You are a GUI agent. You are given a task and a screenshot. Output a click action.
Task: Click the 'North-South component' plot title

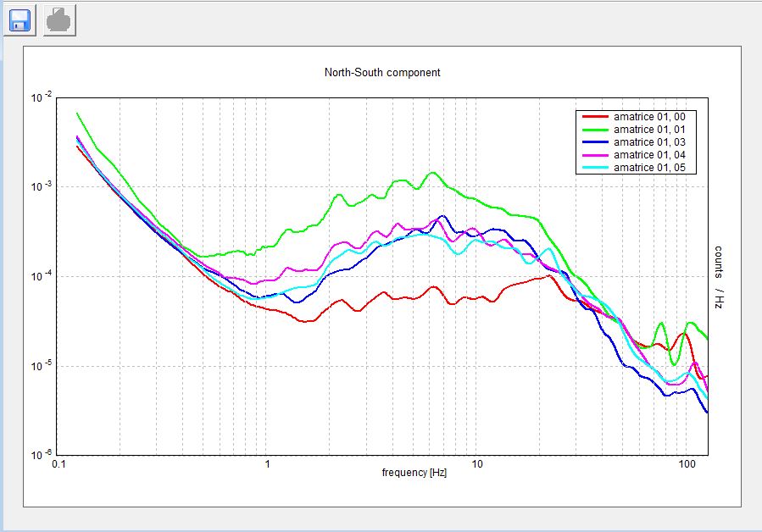(x=382, y=73)
